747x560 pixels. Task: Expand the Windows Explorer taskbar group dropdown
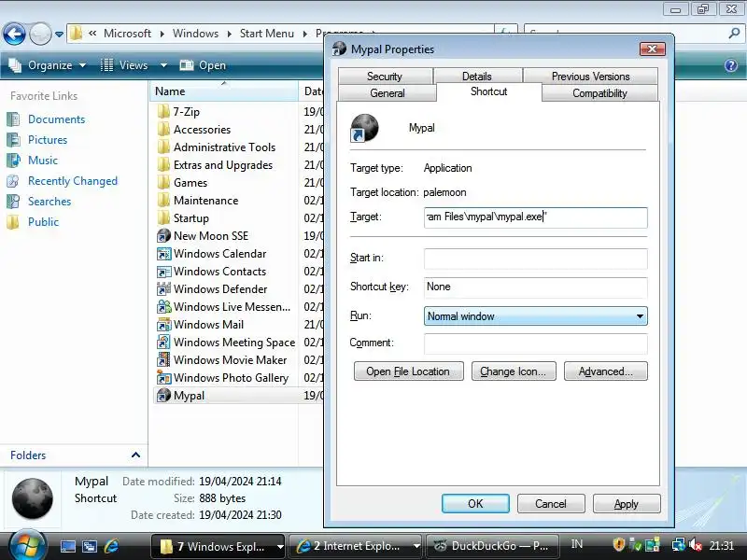tap(280, 547)
